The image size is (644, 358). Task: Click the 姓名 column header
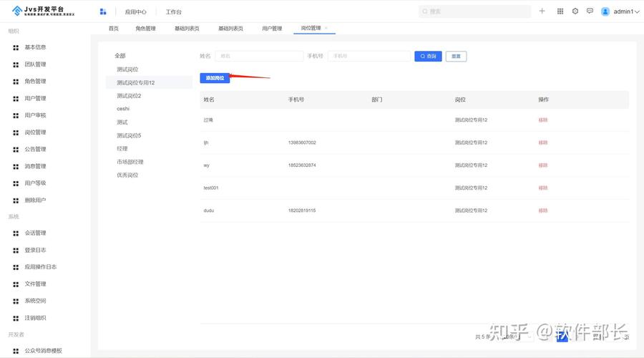[209, 100]
